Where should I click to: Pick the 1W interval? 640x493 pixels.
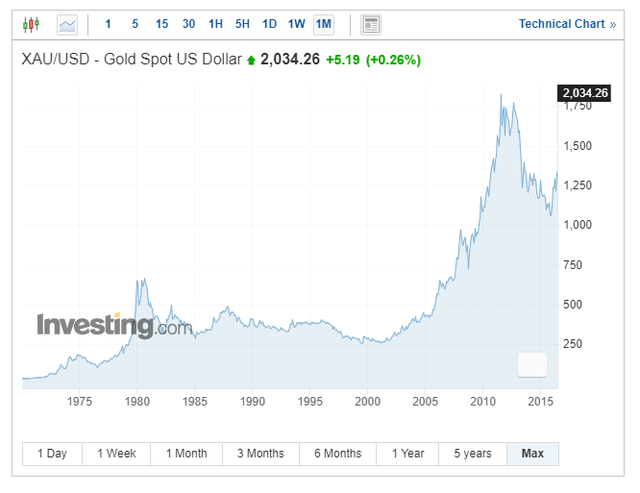click(x=296, y=24)
